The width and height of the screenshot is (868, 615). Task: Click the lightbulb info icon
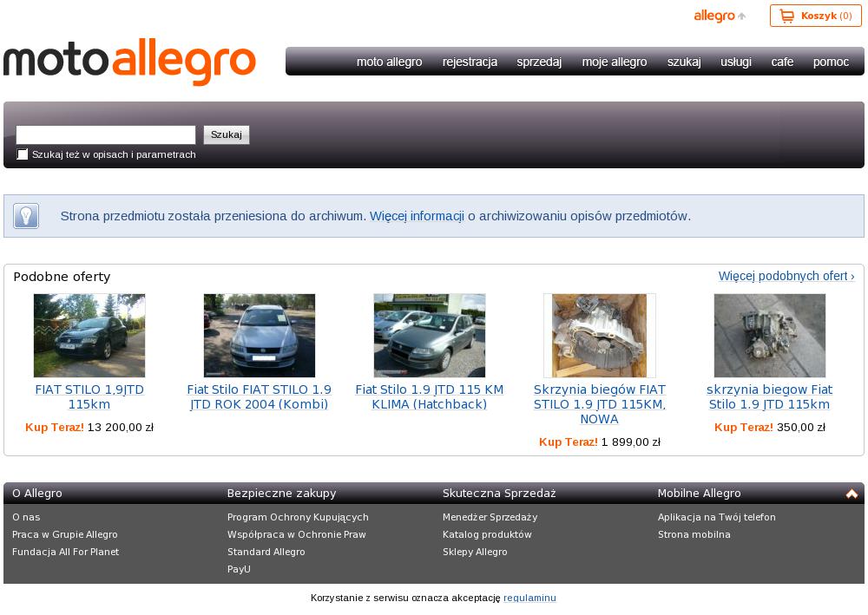coord(26,216)
